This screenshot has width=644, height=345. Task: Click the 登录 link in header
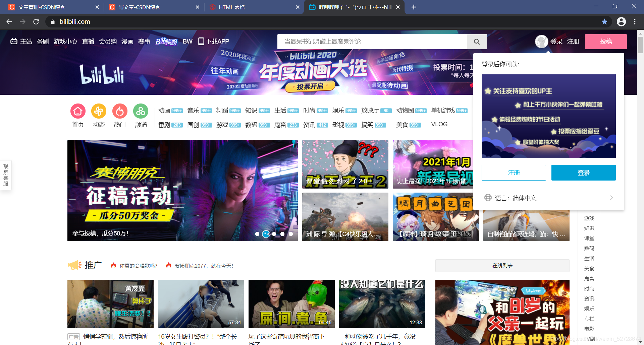556,41
